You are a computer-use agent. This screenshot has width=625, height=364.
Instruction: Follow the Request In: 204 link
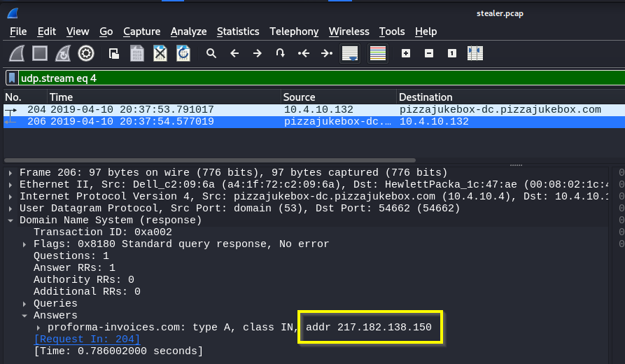(x=87, y=339)
